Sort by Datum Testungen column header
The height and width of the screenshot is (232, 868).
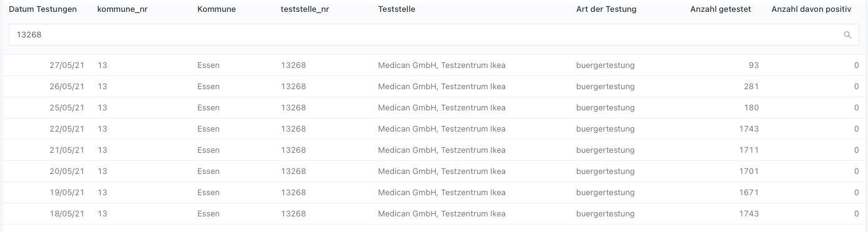click(x=43, y=9)
